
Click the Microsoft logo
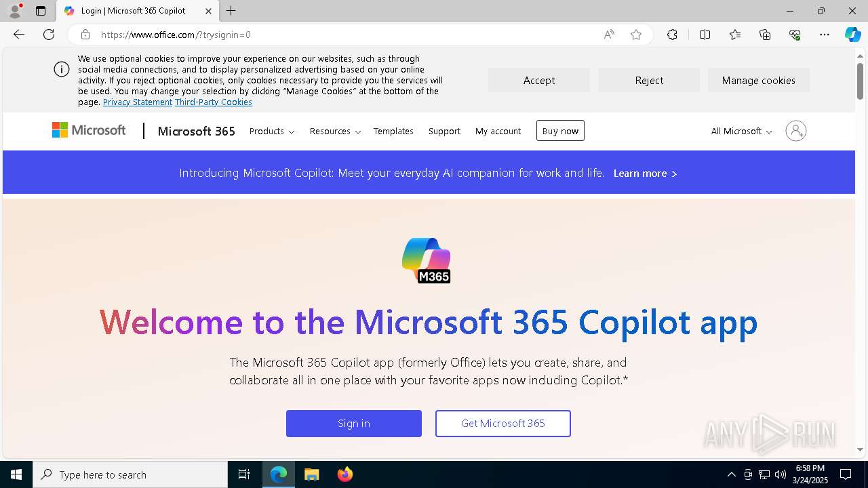(x=89, y=130)
